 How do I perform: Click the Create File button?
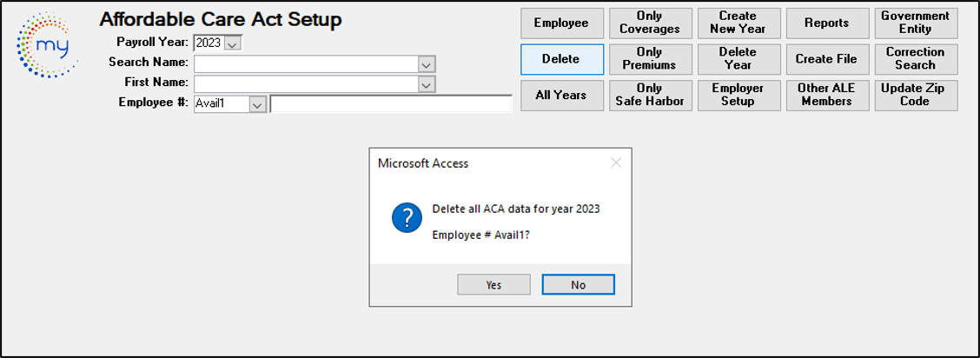[827, 59]
